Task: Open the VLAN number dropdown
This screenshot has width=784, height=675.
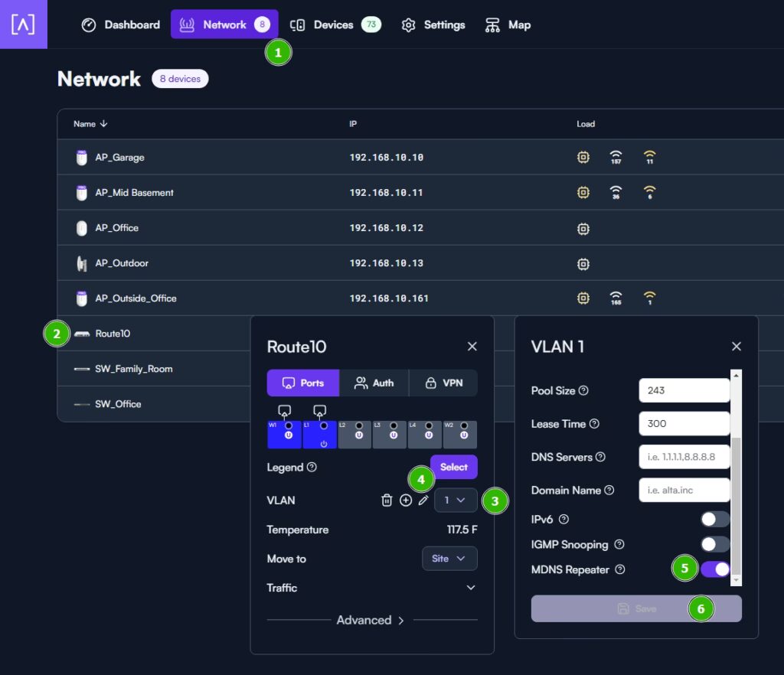Action: coord(456,501)
